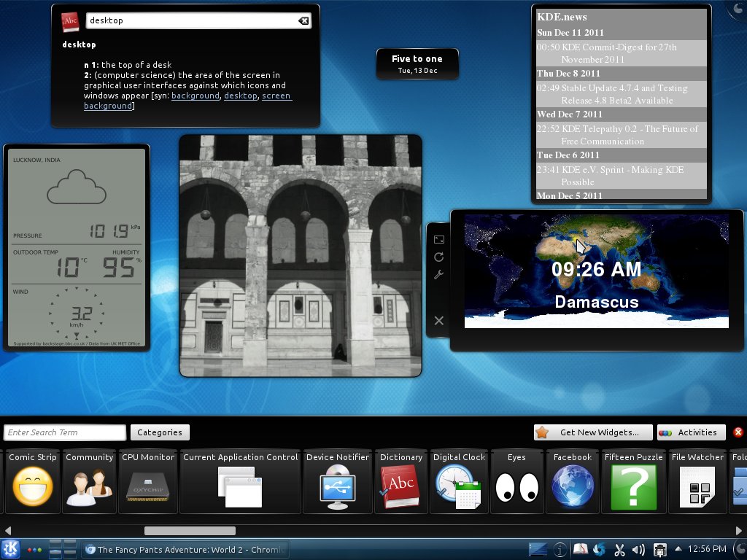Open the virtual desktop pager
This screenshot has height=560, width=747.
click(63, 549)
